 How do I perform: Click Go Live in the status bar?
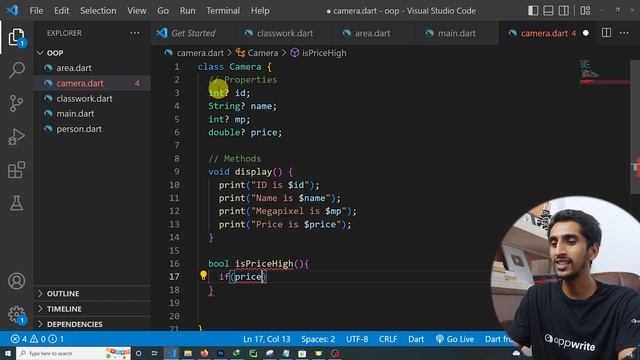point(455,339)
